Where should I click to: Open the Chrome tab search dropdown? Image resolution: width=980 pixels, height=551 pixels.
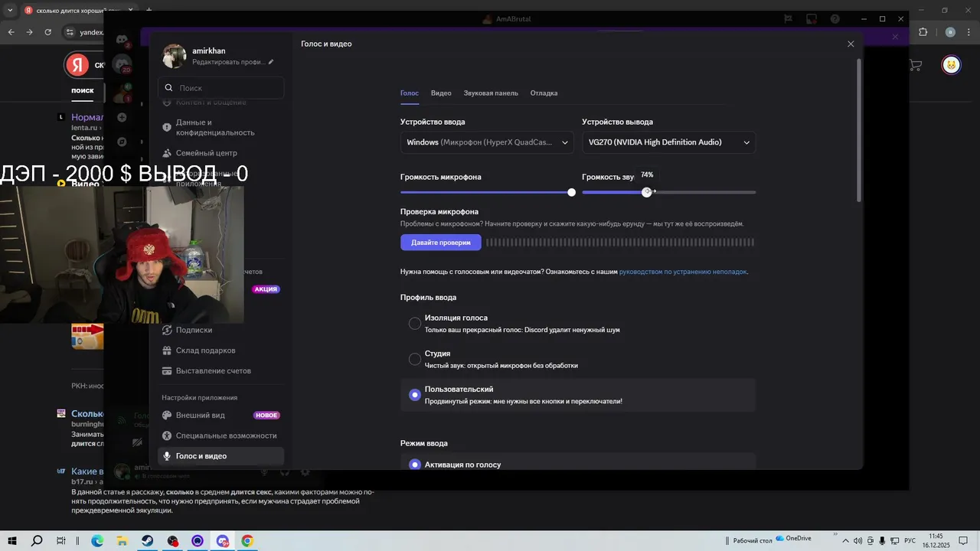click(10, 11)
